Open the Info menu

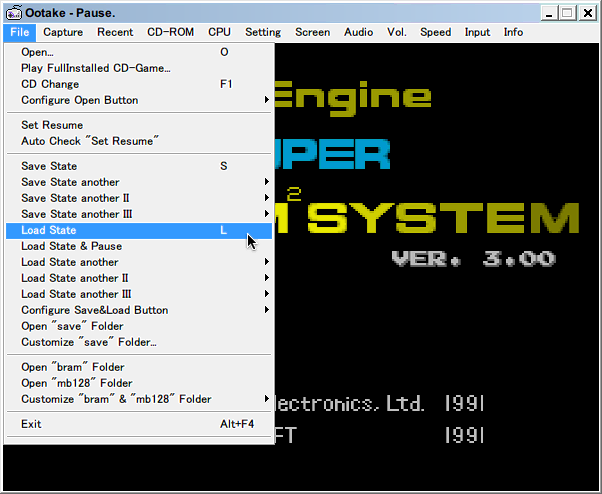tap(513, 32)
